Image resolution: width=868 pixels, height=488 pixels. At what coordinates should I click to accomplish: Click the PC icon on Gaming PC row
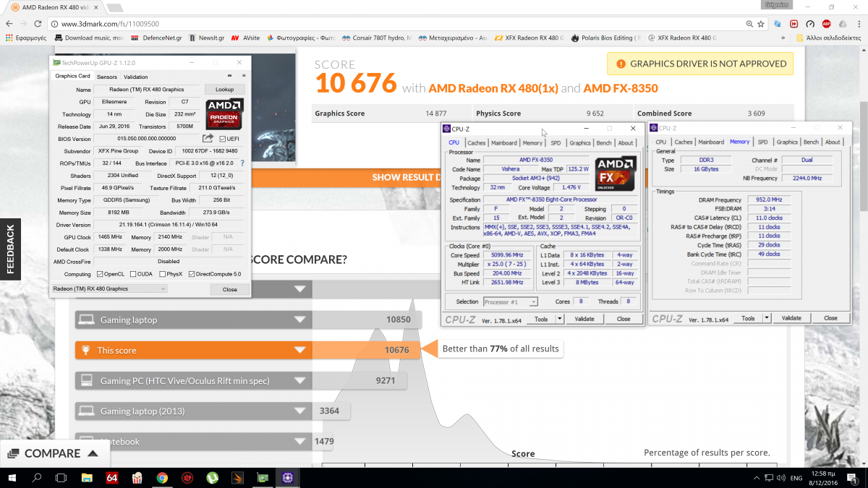[86, 380]
